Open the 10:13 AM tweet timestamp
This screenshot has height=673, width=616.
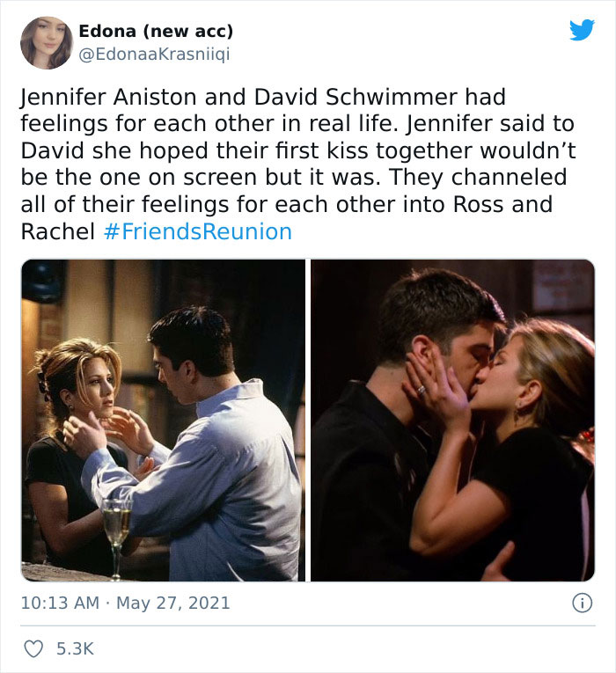point(60,603)
